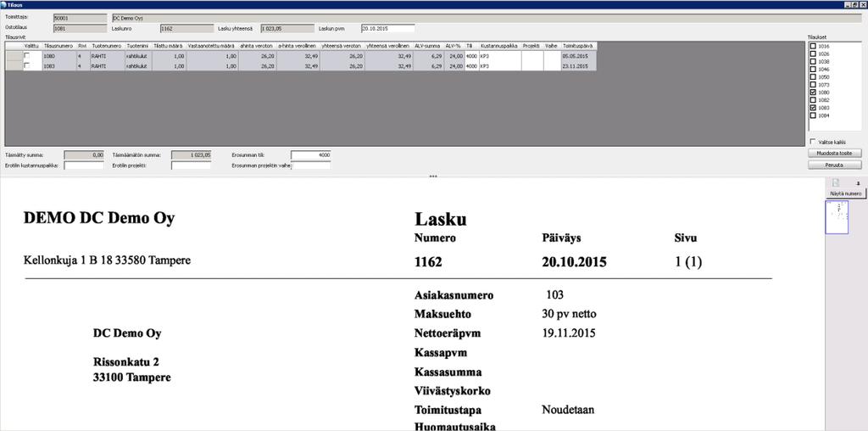
Task: Click the Toimittaja number field 50001
Action: [81, 18]
